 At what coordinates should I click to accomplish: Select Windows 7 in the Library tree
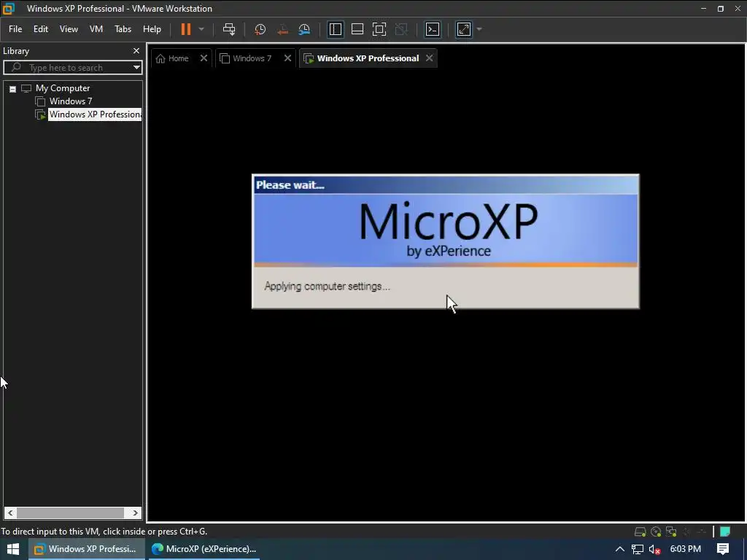71,101
